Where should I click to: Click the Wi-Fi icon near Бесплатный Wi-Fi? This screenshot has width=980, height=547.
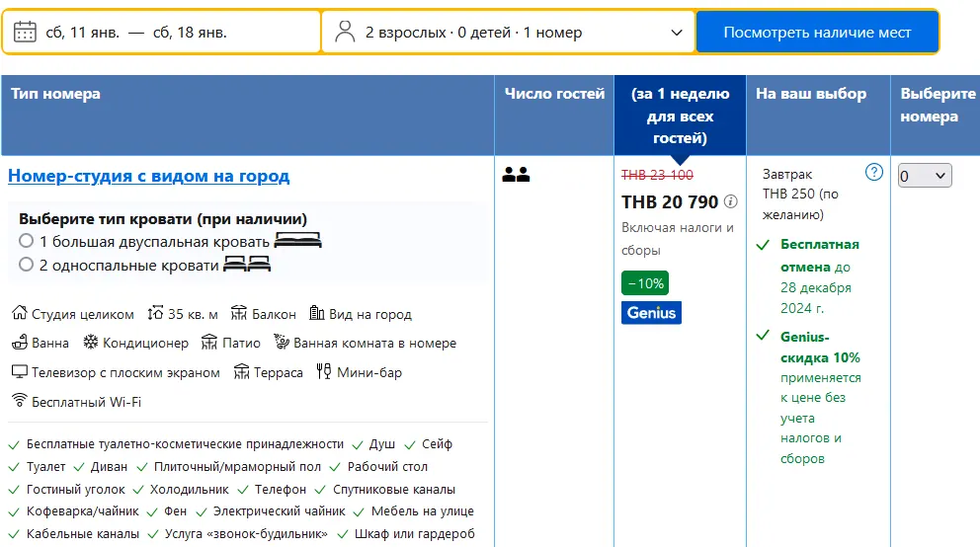[x=19, y=401]
